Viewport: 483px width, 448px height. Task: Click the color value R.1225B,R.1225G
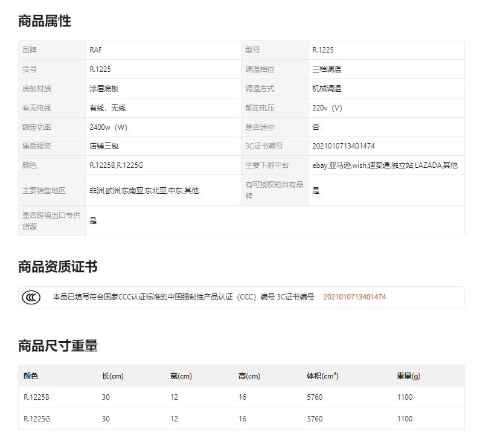tap(116, 165)
